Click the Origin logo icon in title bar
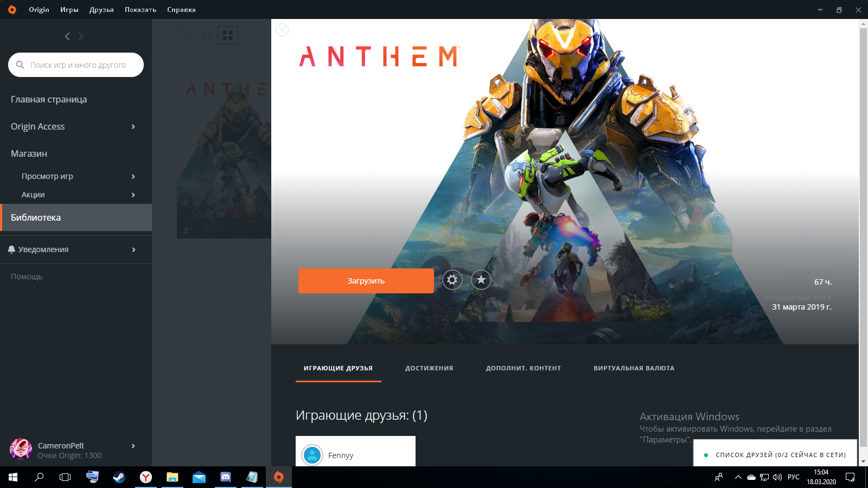 12,10
